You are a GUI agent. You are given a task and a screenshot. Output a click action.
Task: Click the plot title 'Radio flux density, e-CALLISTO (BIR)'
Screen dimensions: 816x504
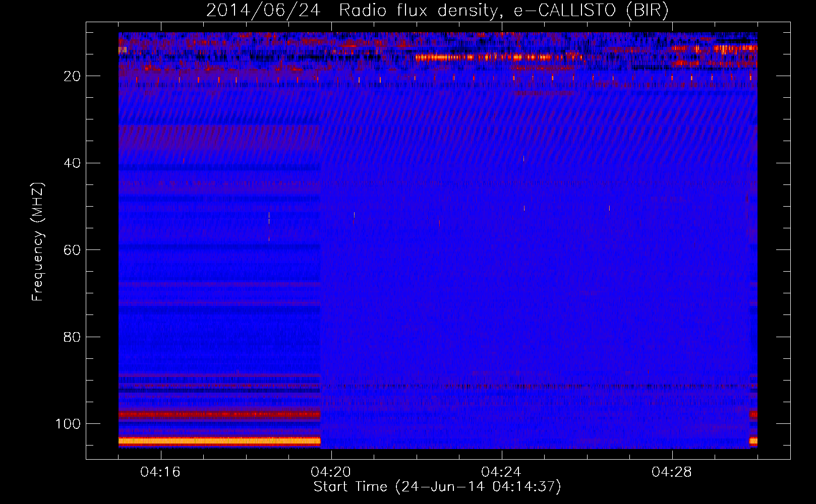coord(503,11)
